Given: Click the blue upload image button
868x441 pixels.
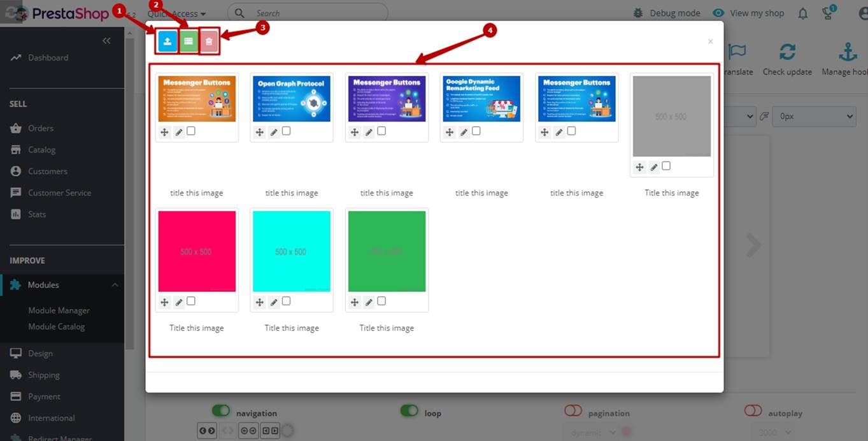Looking at the screenshot, I should [167, 41].
